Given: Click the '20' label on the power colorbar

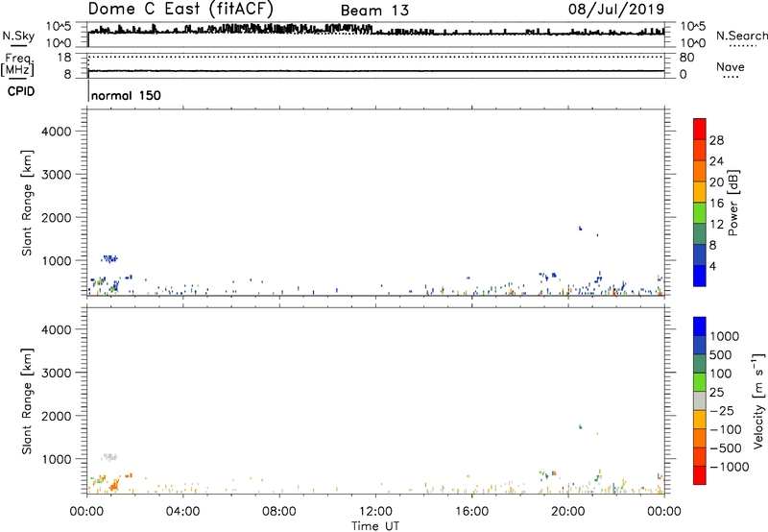Looking at the screenshot, I should [x=716, y=182].
